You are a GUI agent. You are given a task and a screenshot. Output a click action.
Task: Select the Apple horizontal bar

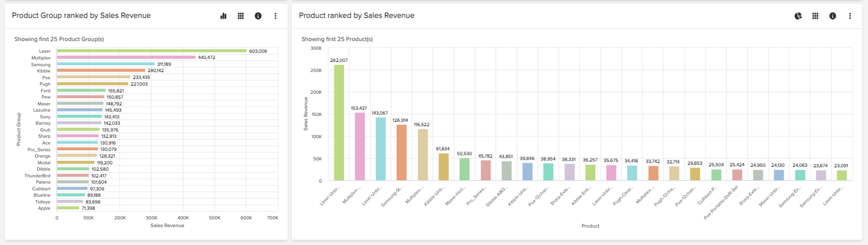pyautogui.click(x=68, y=208)
